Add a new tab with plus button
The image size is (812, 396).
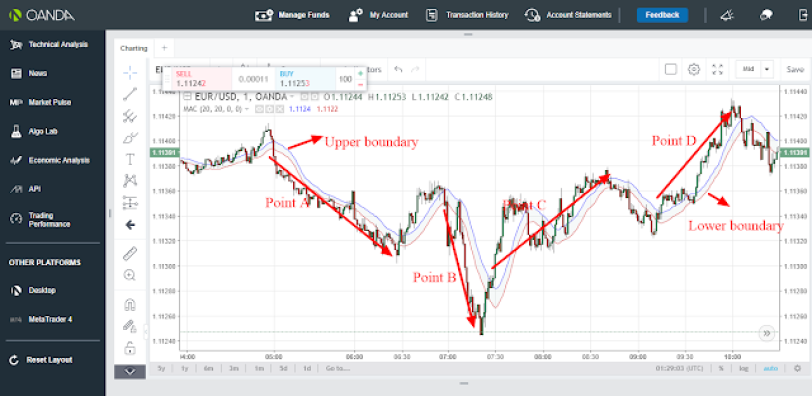(164, 48)
